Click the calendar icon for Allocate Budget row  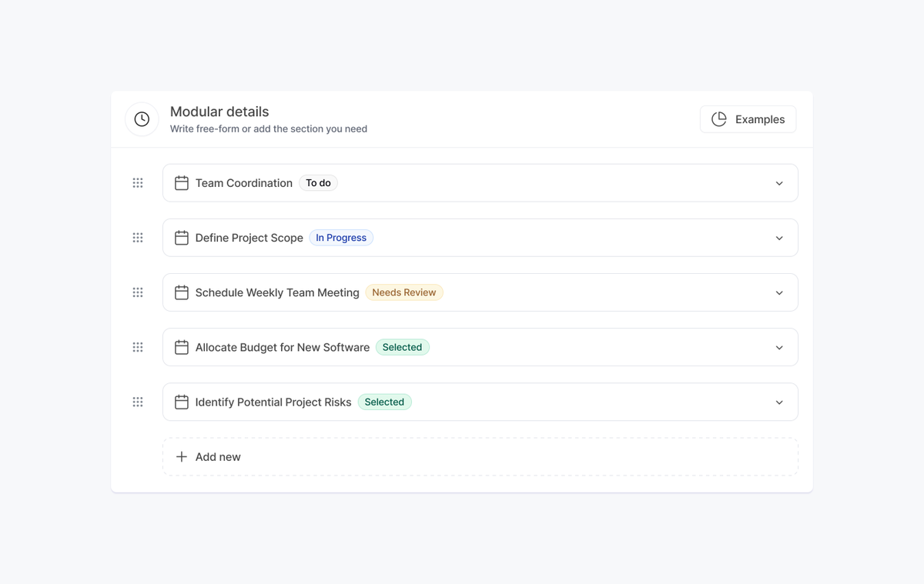pos(182,347)
